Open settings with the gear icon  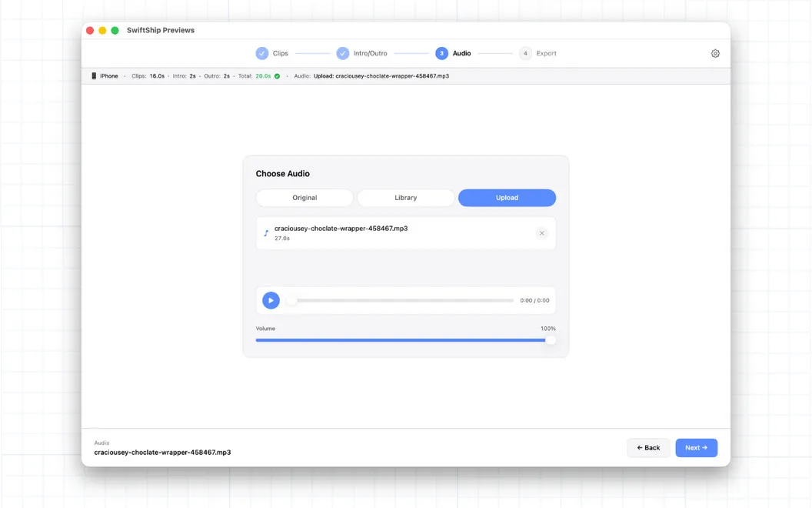(x=715, y=53)
